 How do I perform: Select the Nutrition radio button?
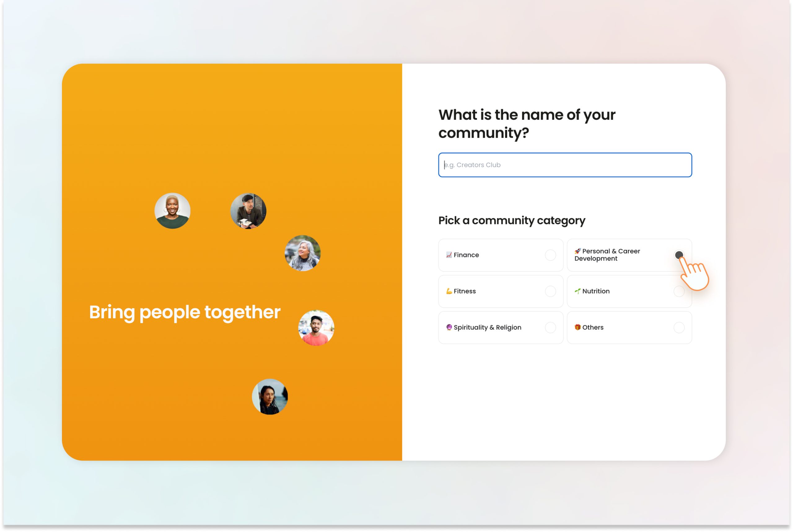coord(679,291)
